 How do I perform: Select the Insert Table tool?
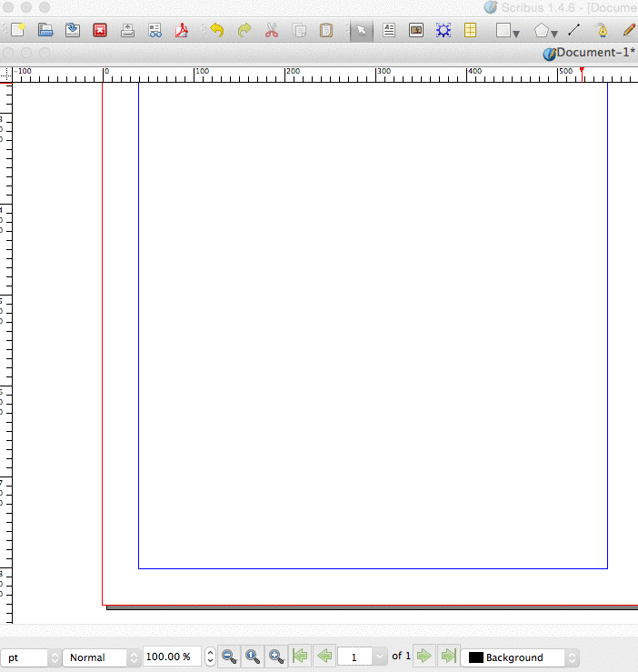(470, 30)
